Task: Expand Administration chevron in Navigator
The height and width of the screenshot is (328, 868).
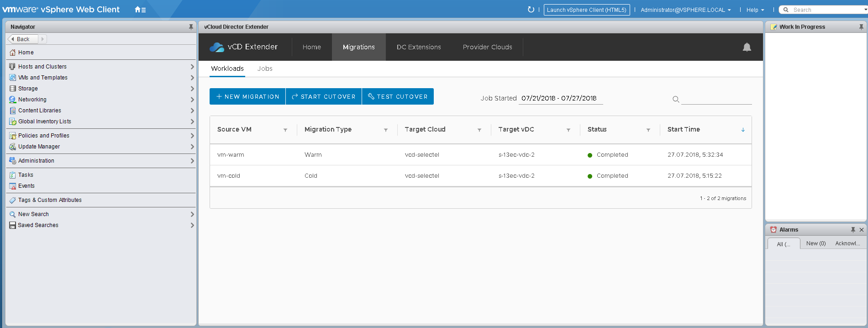Action: [192, 161]
